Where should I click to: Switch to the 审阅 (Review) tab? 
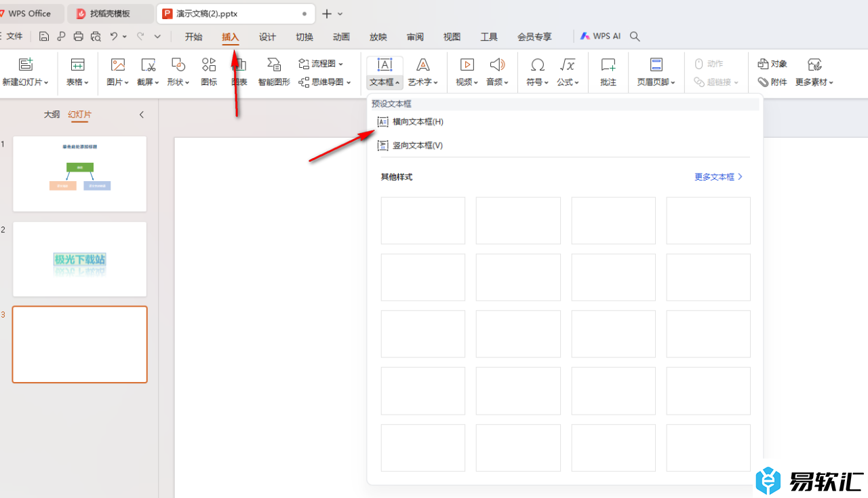(415, 37)
